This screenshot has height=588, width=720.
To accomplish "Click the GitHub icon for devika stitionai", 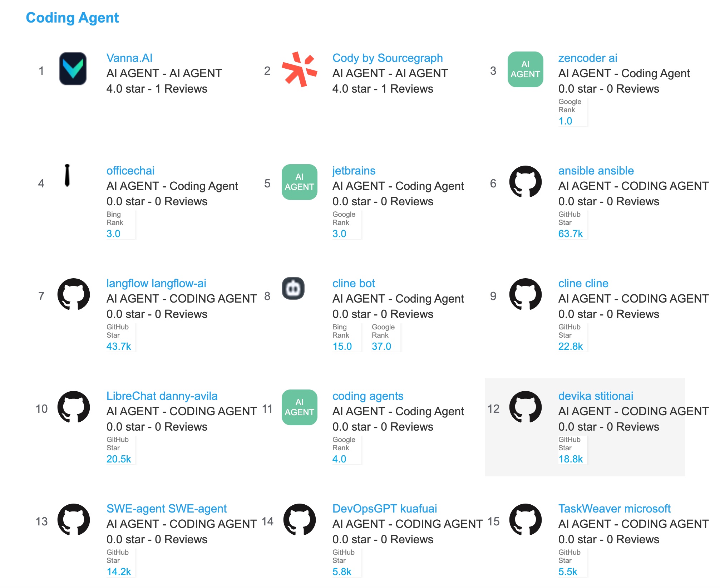I will (525, 407).
